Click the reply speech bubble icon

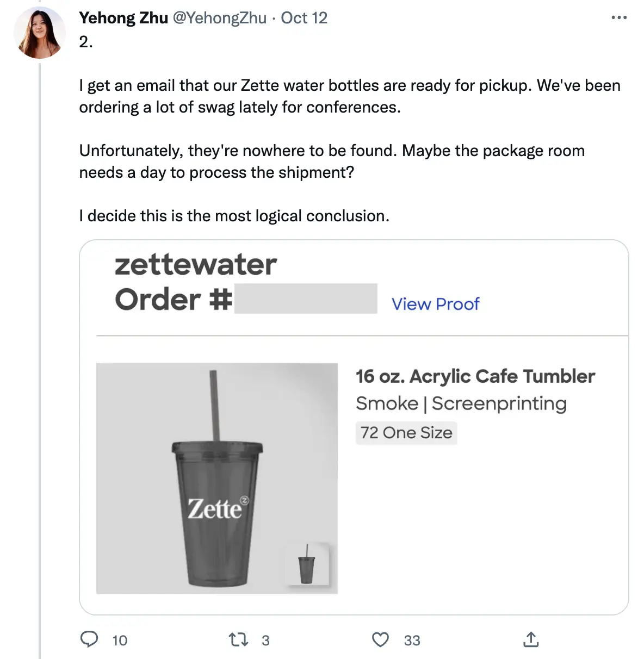click(89, 639)
